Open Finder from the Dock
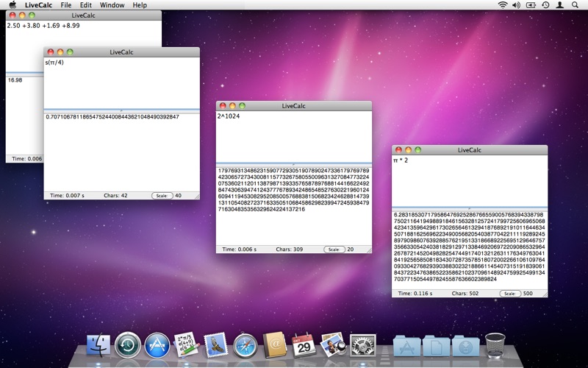Screen dimensions: 588x368 [x=98, y=345]
